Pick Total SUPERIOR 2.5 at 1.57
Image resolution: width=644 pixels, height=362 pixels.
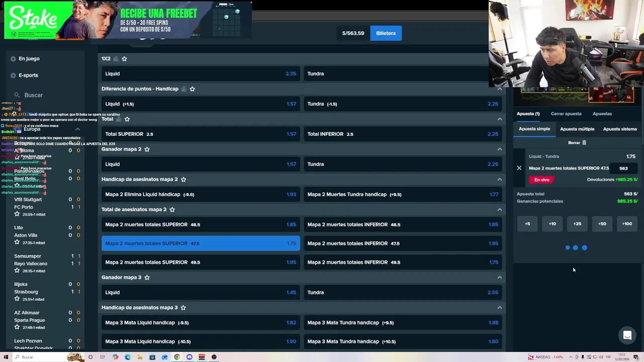pyautogui.click(x=201, y=134)
